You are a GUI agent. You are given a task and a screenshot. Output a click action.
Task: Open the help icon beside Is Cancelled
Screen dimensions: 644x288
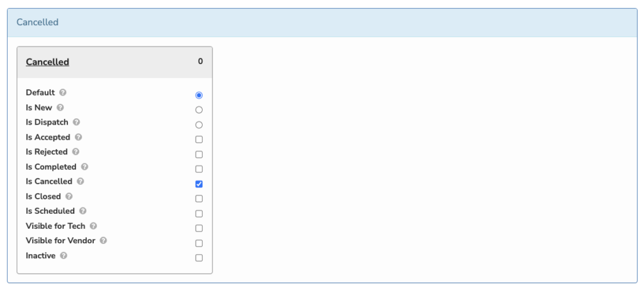80,181
